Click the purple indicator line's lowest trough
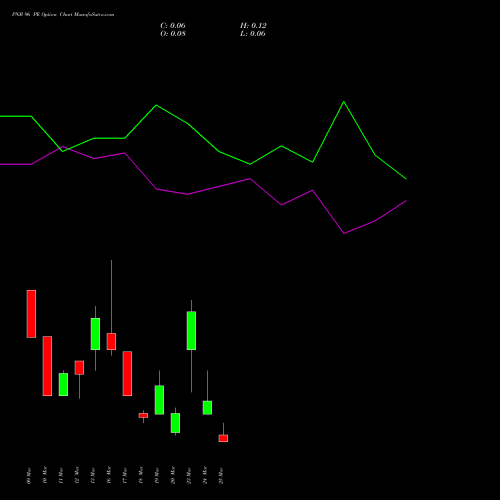 pos(344,233)
